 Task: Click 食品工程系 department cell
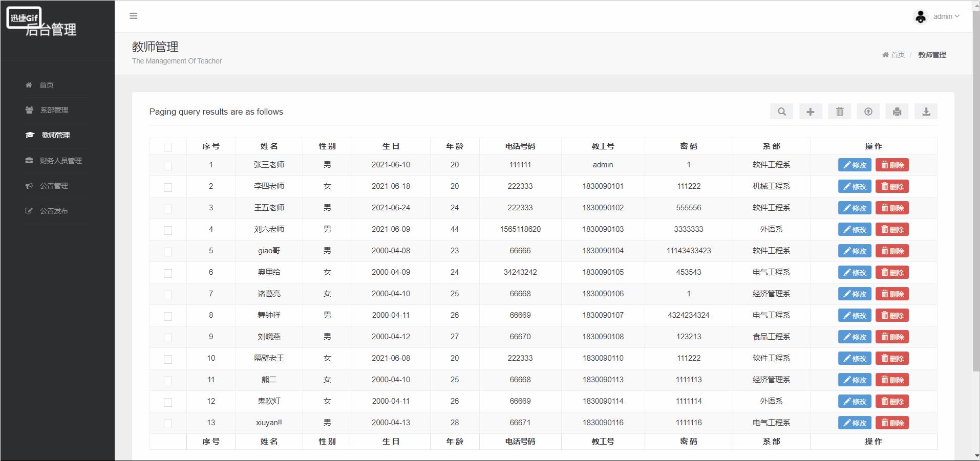click(x=771, y=337)
